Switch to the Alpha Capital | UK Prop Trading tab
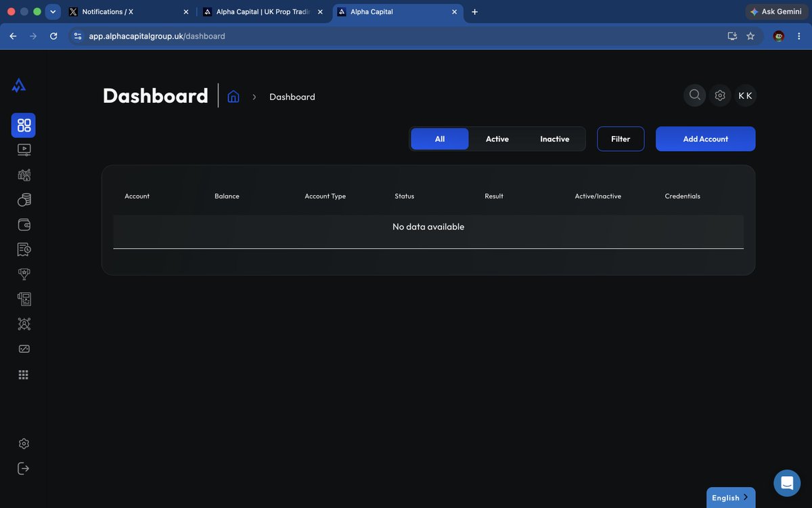The height and width of the screenshot is (508, 812). 263,12
